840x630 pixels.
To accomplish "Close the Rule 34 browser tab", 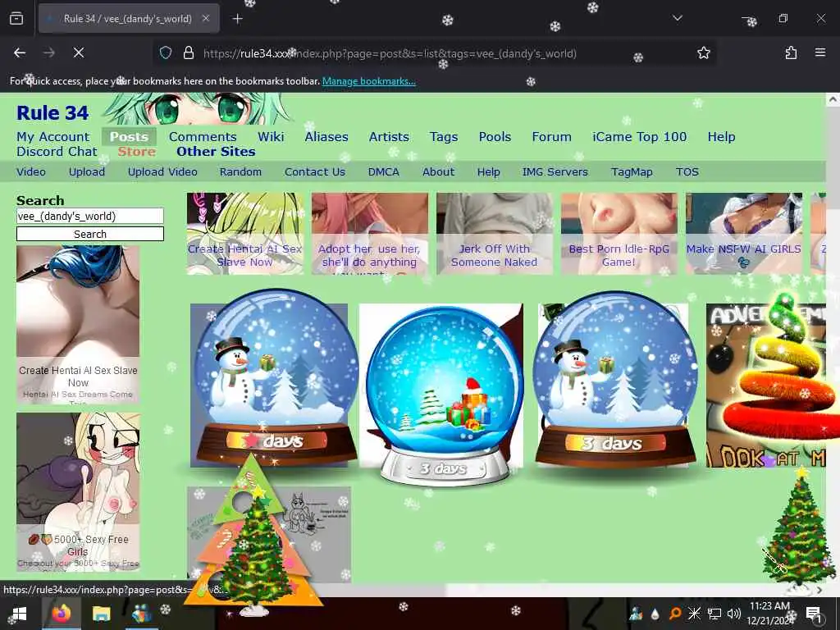I will [206, 19].
